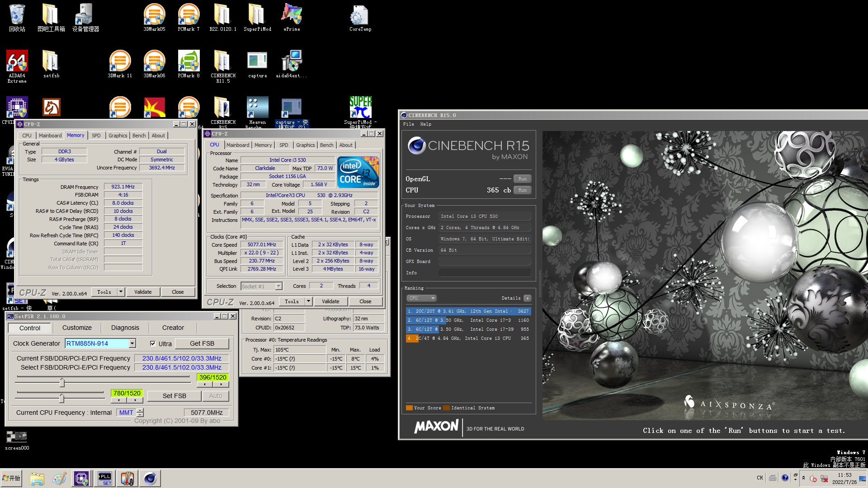Image resolution: width=868 pixels, height=488 pixels.
Task: Click the Core Temp taskbar button
Action: (x=127, y=479)
